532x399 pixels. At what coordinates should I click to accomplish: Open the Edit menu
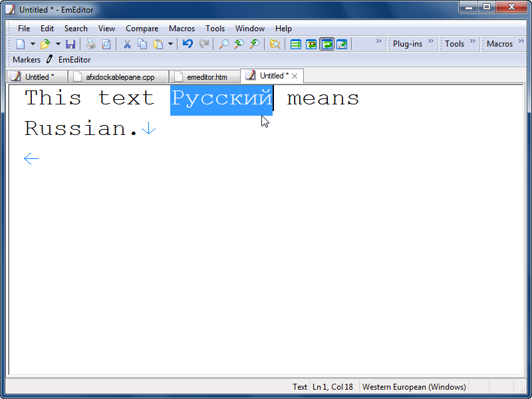coord(47,29)
